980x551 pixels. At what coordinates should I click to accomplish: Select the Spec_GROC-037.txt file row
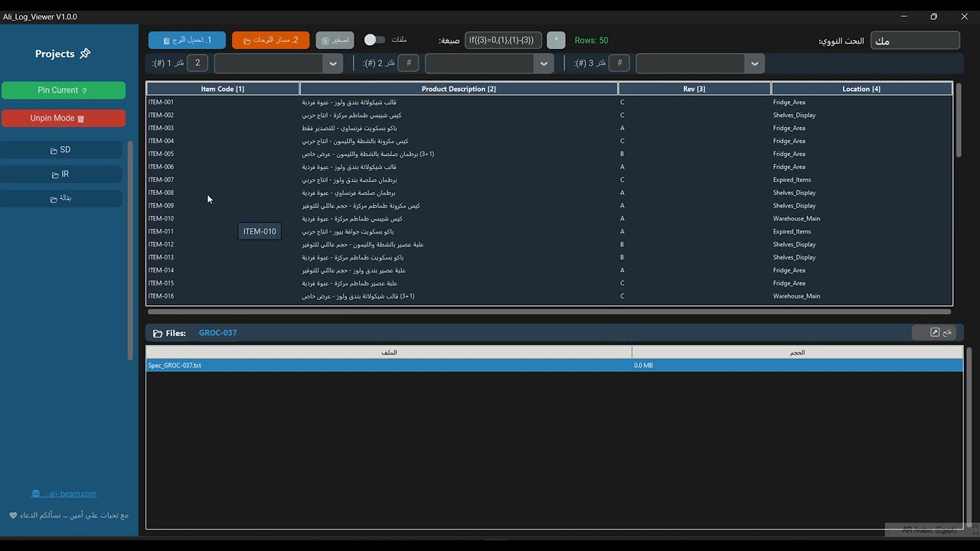pyautogui.click(x=554, y=366)
